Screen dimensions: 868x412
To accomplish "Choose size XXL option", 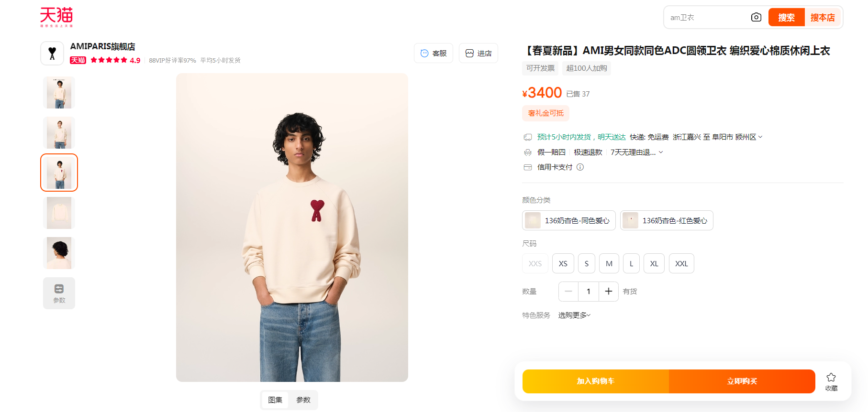I will [x=681, y=263].
